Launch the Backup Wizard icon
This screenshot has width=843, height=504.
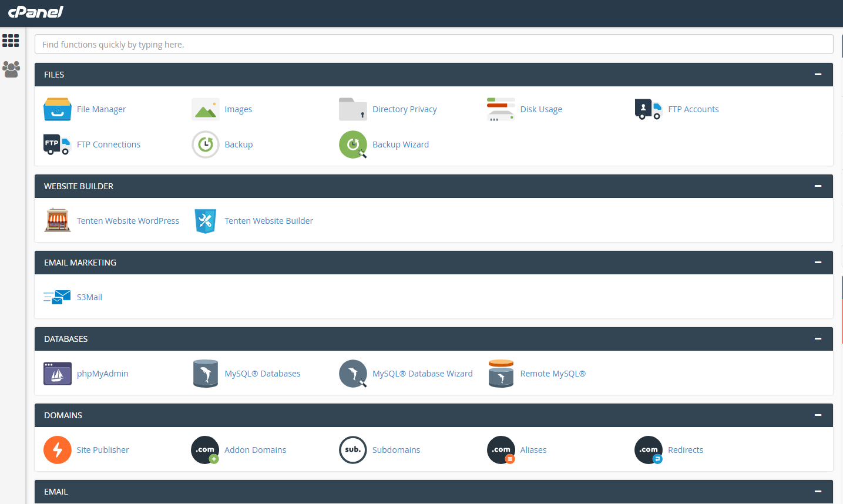[x=353, y=145]
